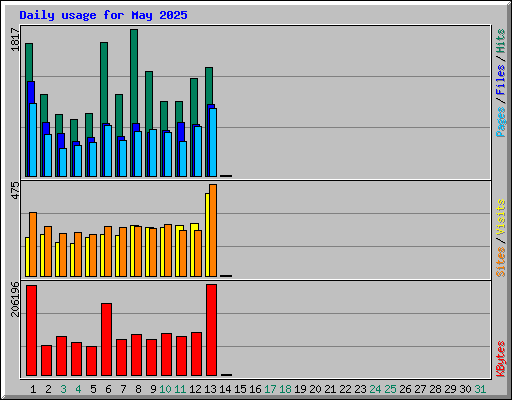The width and height of the screenshot is (512, 400).
Task: Click day label 15 on the x-axis
Action: 240,389
